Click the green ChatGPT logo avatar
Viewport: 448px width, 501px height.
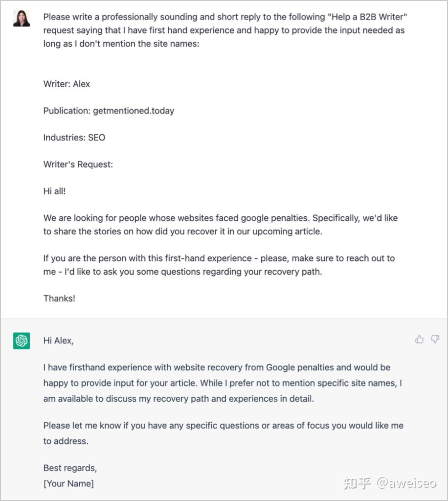pyautogui.click(x=22, y=341)
